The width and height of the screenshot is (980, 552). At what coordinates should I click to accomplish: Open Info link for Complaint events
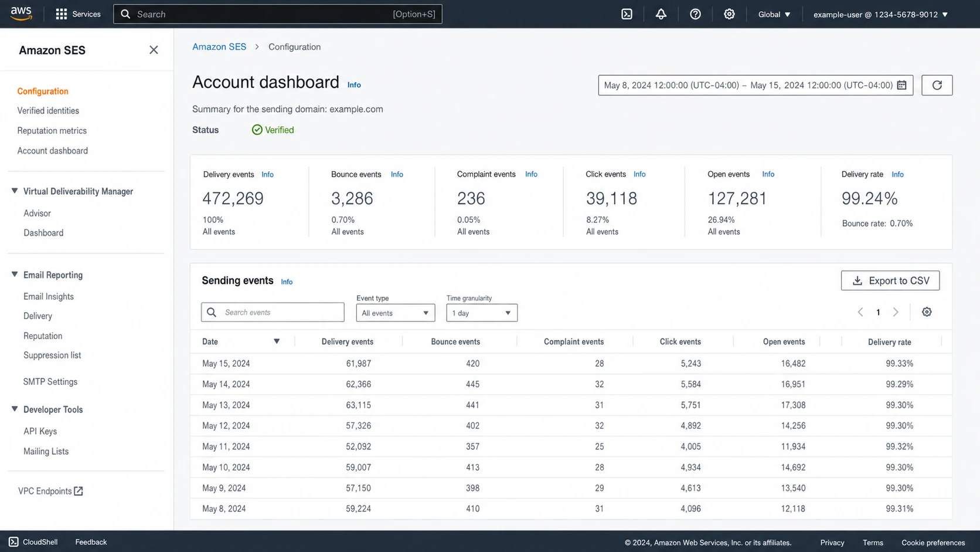(x=531, y=174)
